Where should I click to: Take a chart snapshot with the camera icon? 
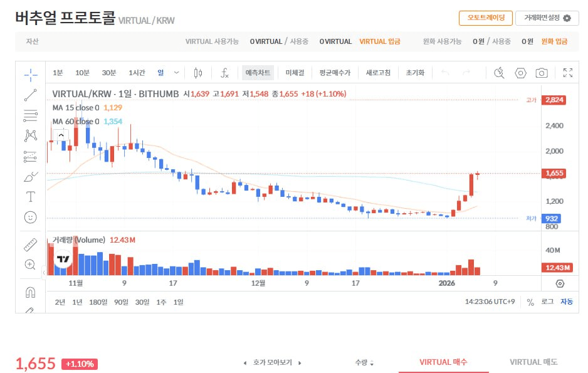tap(542, 73)
